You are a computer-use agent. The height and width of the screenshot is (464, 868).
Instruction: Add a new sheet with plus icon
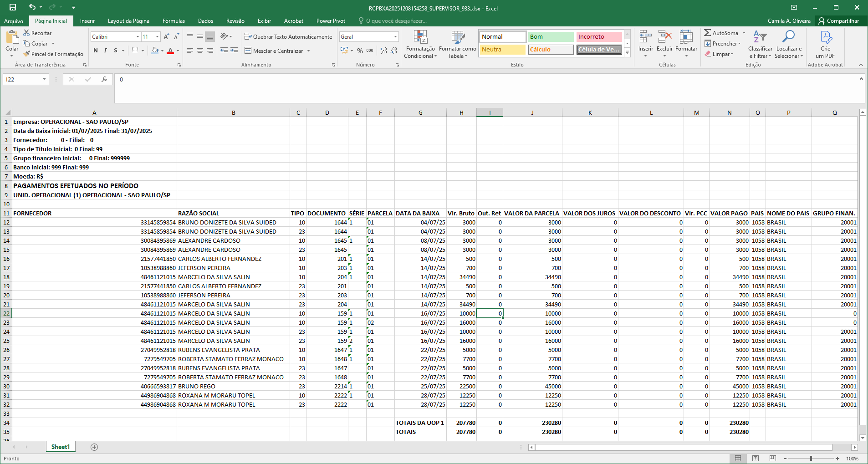click(x=94, y=447)
